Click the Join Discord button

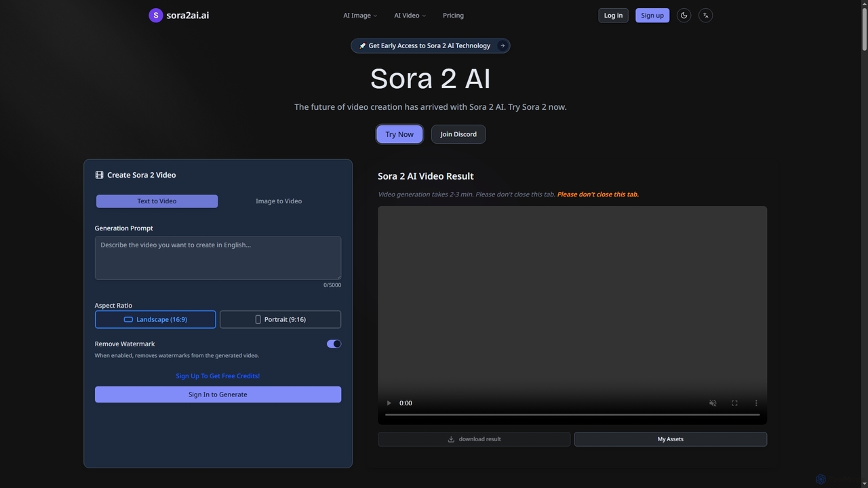[x=458, y=134]
